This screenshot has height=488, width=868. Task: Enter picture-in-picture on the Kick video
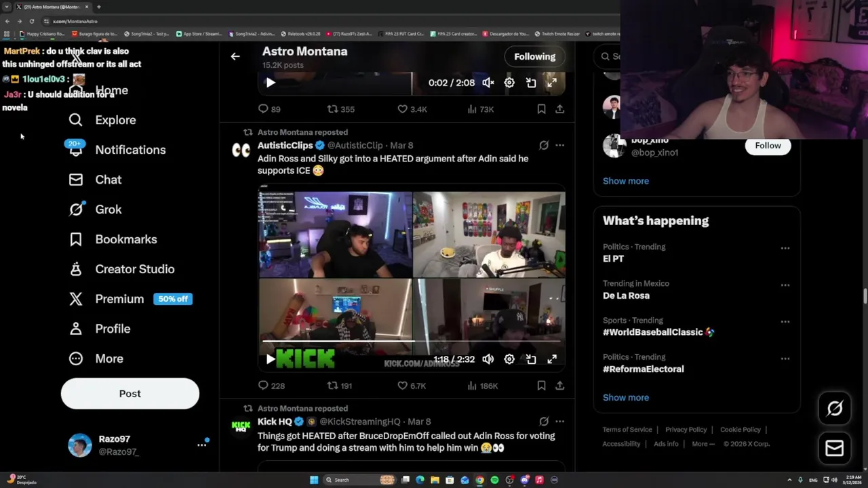click(531, 359)
